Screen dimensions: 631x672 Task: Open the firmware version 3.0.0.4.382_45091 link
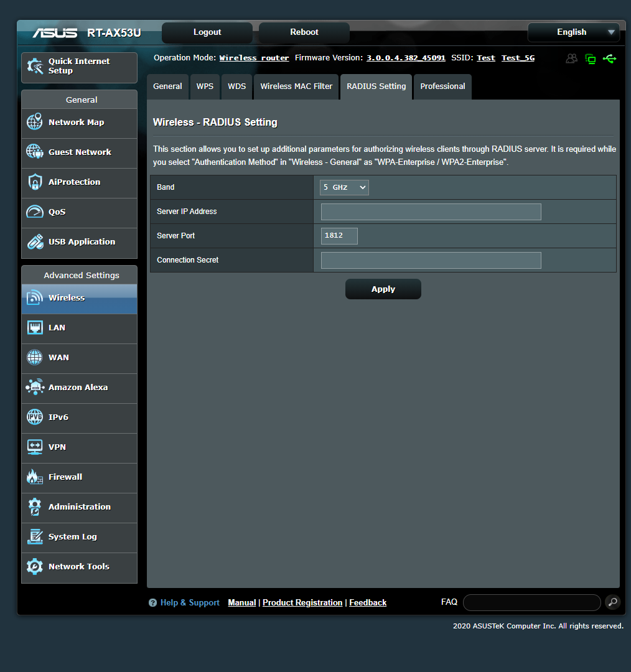[406, 58]
